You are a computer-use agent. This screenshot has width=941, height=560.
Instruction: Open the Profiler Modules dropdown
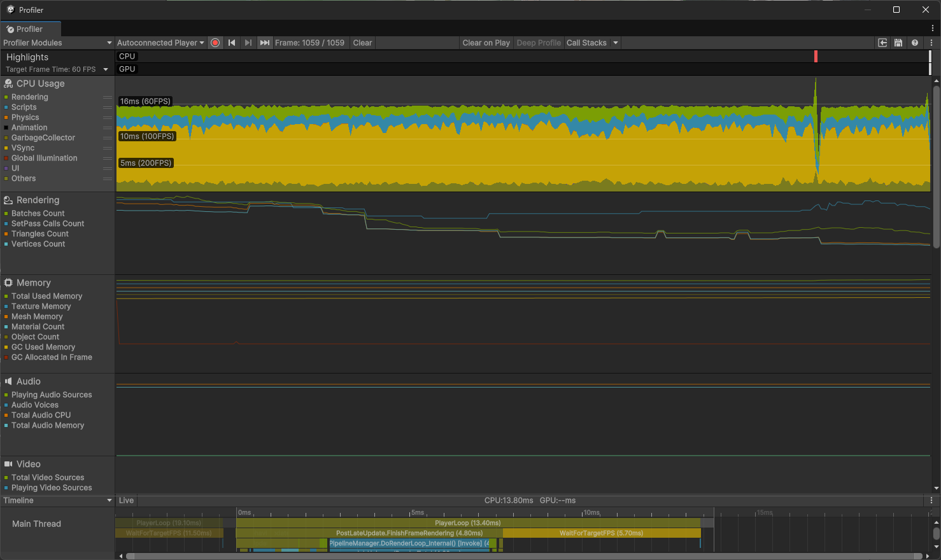(57, 43)
